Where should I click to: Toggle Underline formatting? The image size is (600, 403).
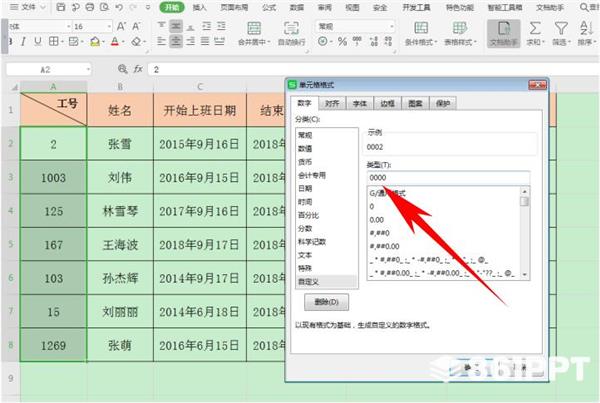point(38,41)
